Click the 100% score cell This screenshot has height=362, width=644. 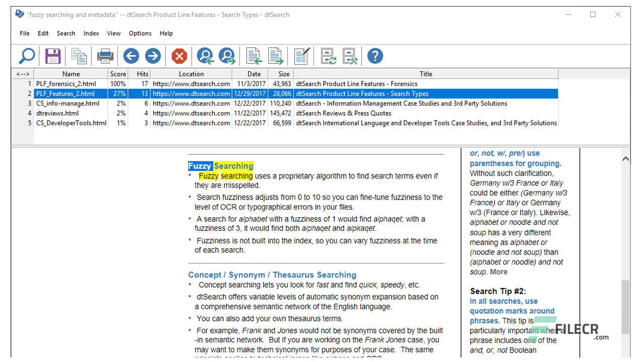click(118, 84)
